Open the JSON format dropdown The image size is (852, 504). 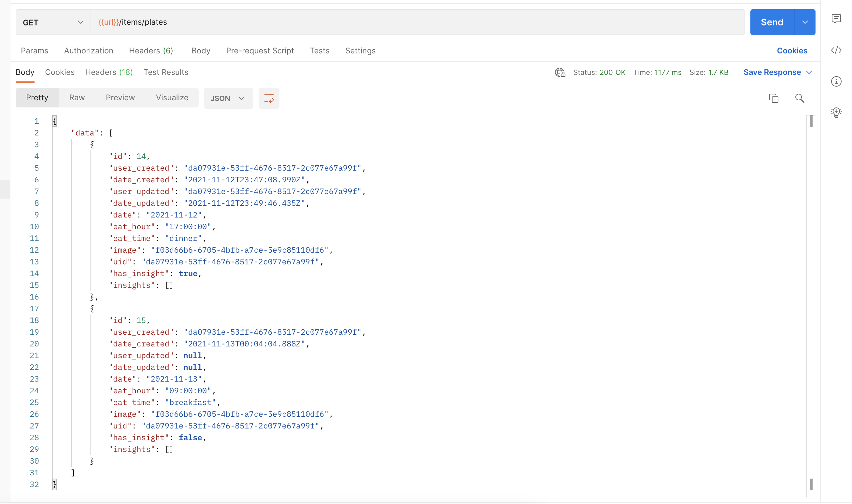point(228,99)
